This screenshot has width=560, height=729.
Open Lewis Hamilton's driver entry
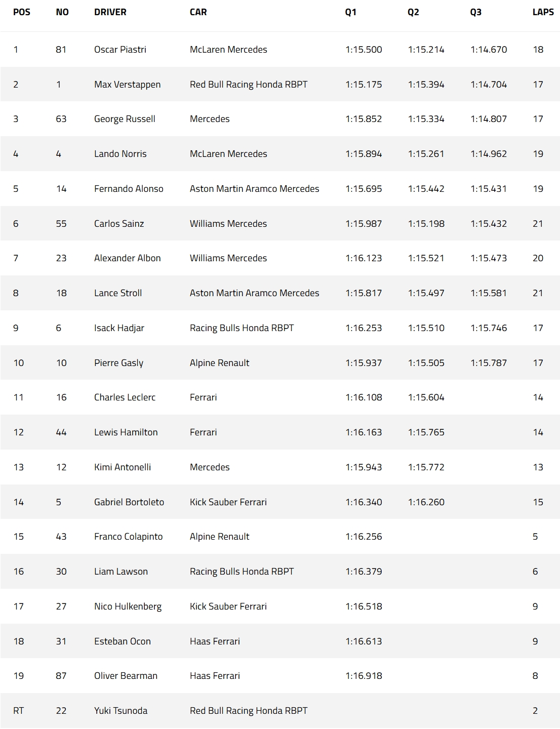pos(126,432)
